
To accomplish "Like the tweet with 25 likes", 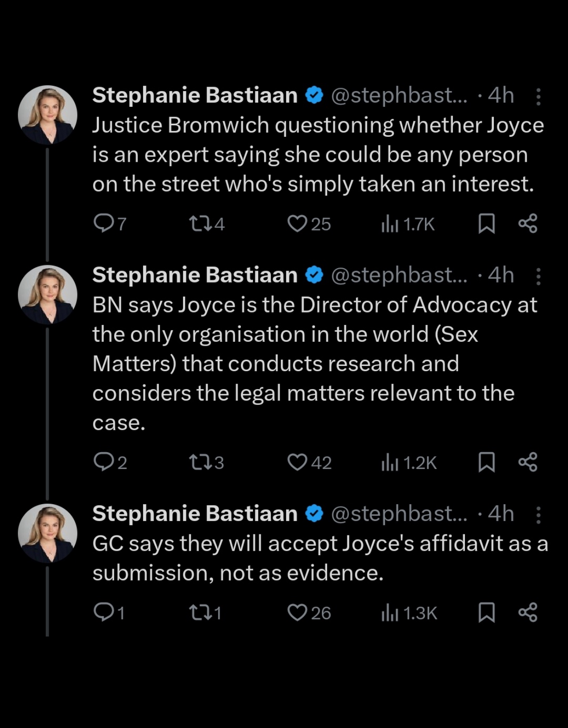I will [308, 224].
